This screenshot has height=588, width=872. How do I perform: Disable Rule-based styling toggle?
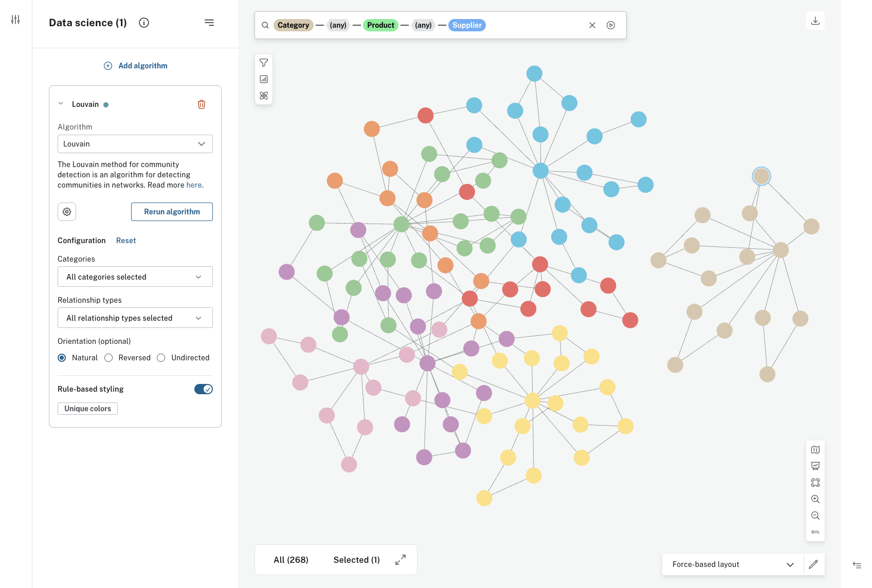point(204,389)
